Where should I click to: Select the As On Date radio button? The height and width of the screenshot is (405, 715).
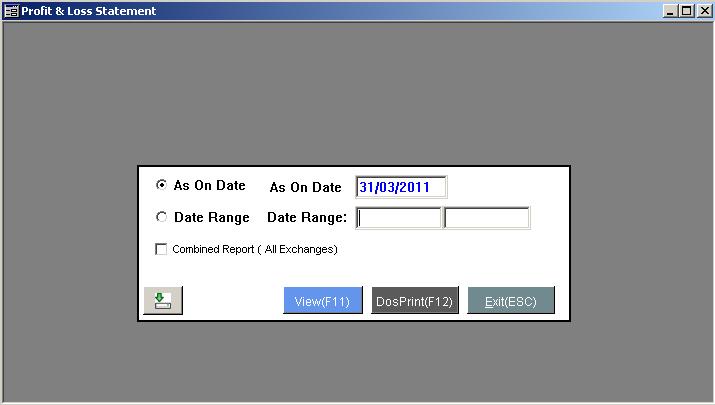pos(162,186)
